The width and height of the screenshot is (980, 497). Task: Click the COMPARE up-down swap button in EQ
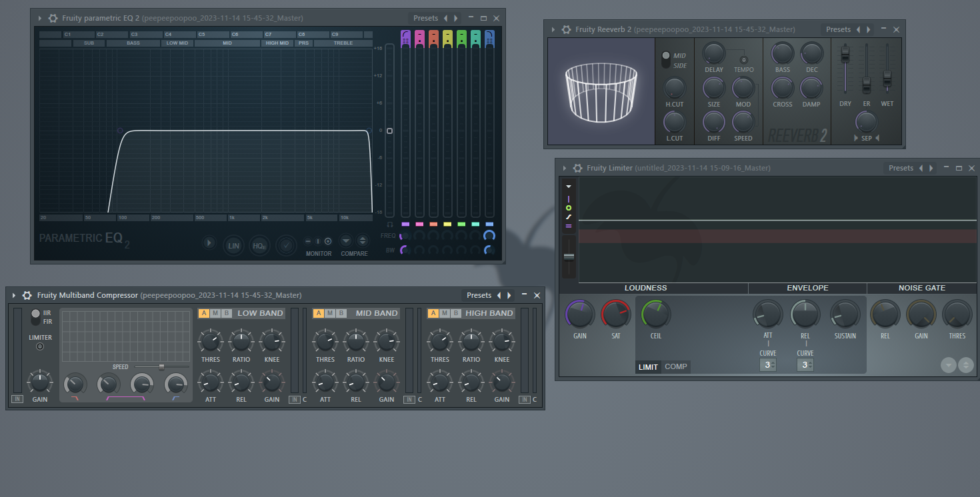point(362,241)
